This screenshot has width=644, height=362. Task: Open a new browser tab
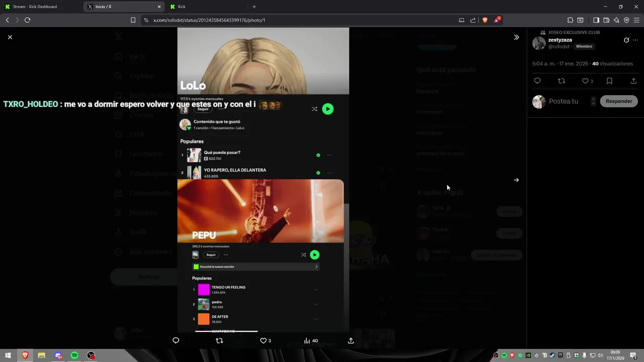[254, 7]
